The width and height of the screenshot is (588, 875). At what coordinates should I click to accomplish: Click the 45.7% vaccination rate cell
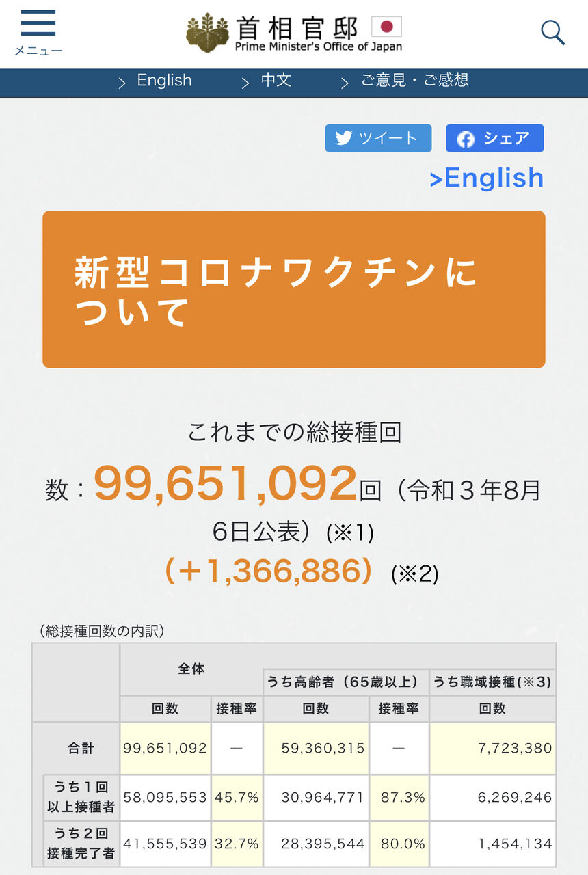click(x=237, y=797)
